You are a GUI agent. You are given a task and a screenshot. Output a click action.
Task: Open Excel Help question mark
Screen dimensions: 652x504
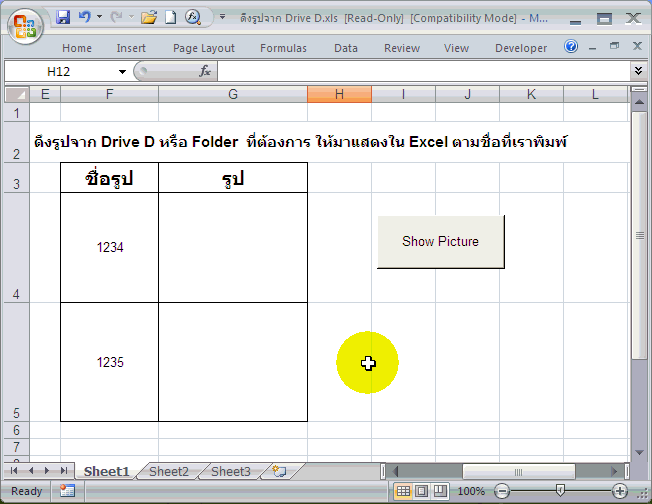(571, 46)
